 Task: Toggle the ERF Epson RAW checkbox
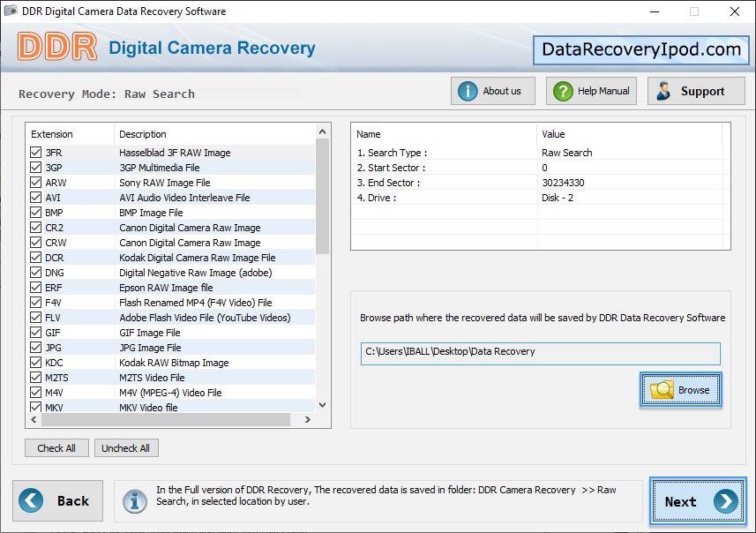[35, 288]
